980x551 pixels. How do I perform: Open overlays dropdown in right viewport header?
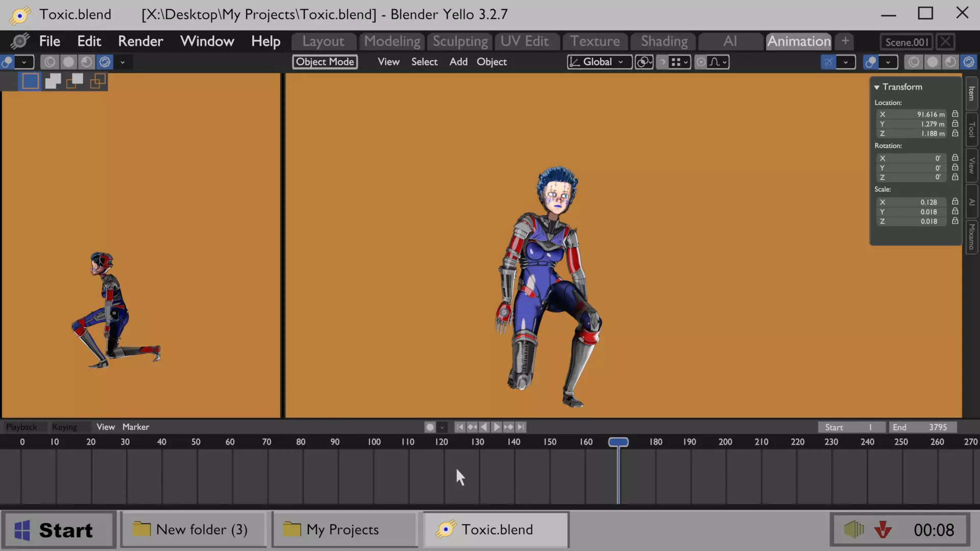coord(888,62)
